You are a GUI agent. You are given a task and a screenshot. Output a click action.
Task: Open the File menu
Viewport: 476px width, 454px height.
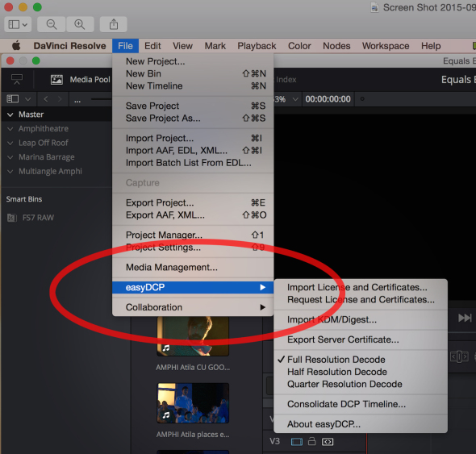pyautogui.click(x=125, y=46)
